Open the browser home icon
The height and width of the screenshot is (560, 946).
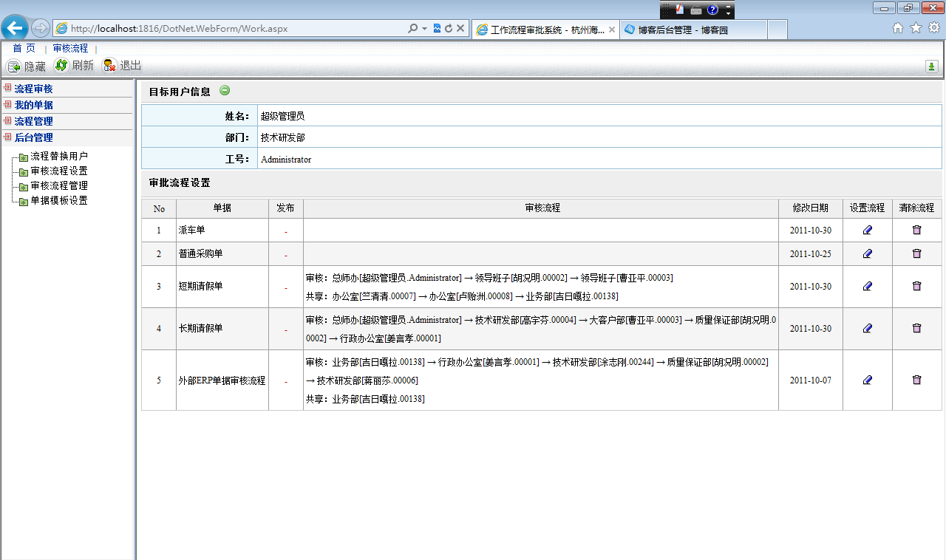tap(898, 28)
